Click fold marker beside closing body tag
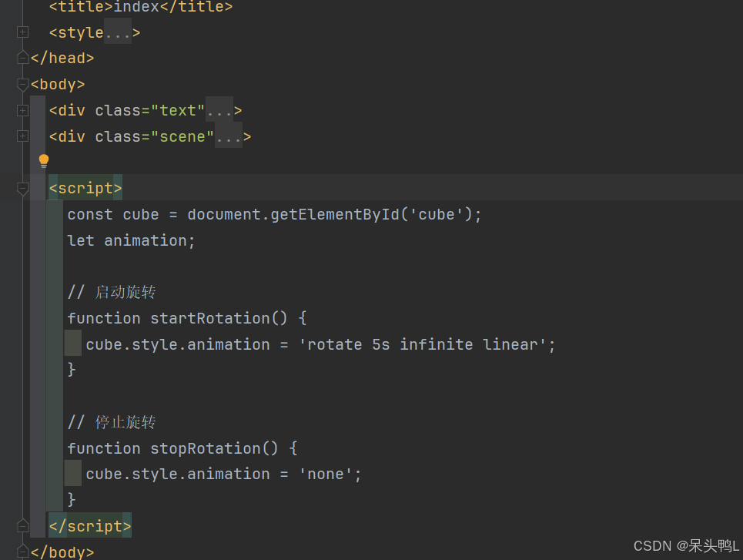743x560 pixels. (x=22, y=552)
